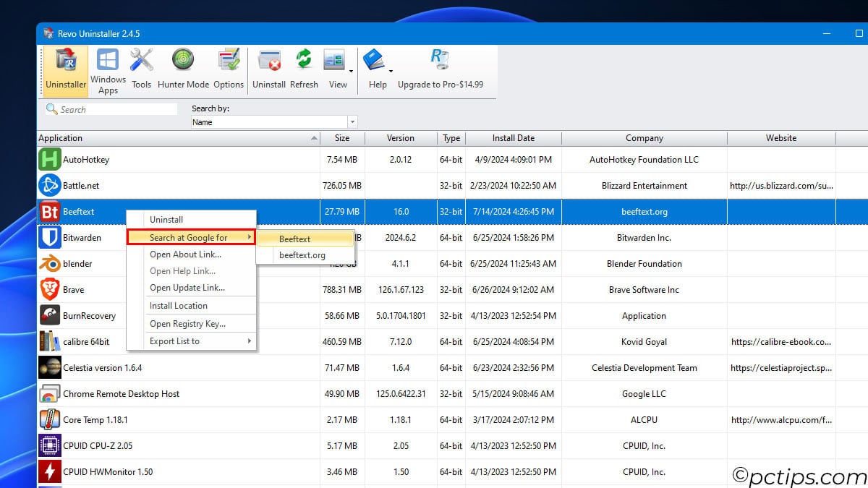The width and height of the screenshot is (868, 488).
Task: Click the Search input field
Action: [110, 108]
